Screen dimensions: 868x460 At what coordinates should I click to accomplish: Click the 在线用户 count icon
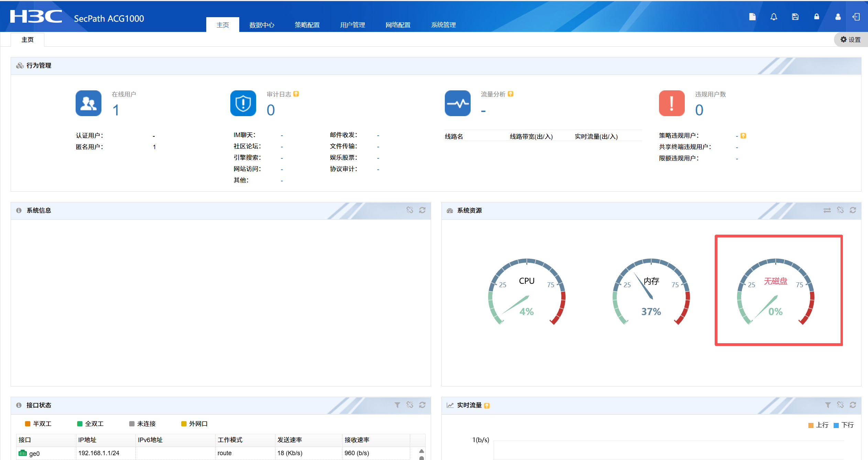click(x=88, y=103)
